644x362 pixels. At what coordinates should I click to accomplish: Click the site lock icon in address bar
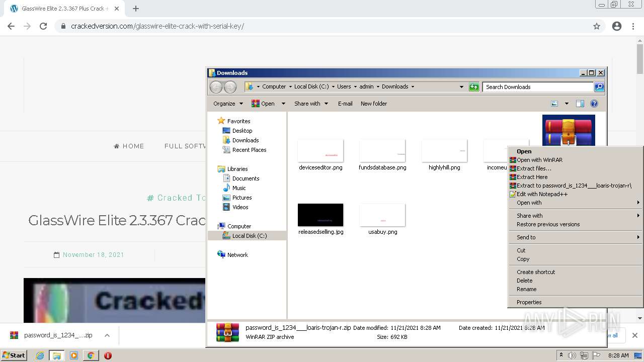pos(63,26)
